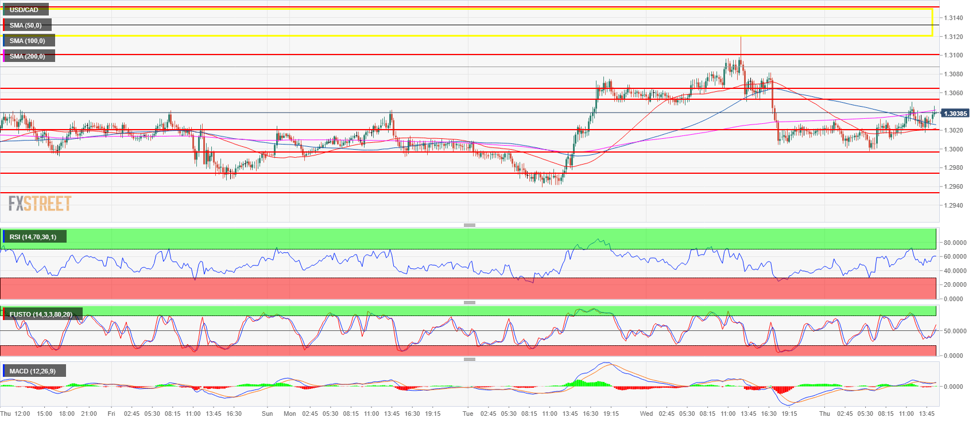Image resolution: width=980 pixels, height=421 pixels.
Task: Click the RSI 20.0000 scale label
Action: 955,284
